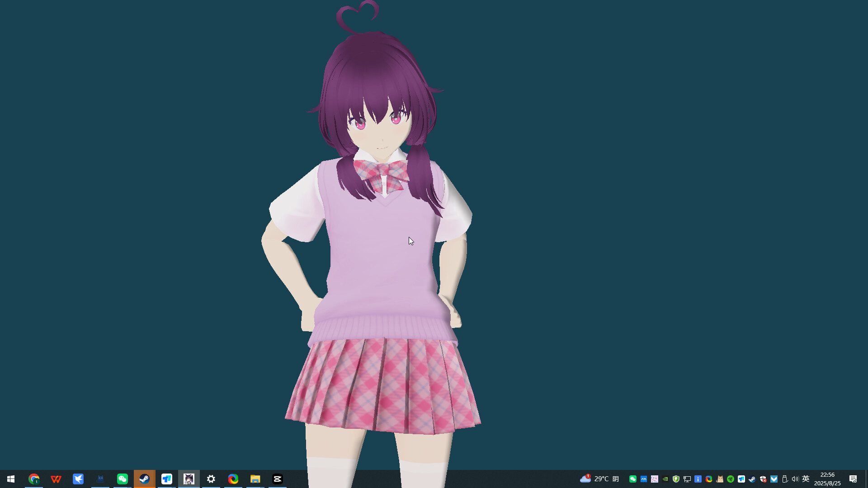
Task: Open File Explorer from the taskbar
Action: tap(255, 479)
